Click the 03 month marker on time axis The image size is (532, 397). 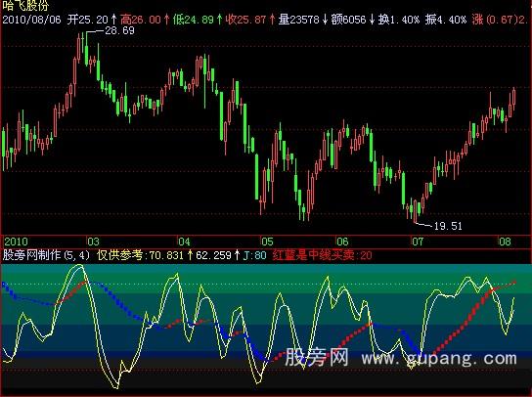93,242
